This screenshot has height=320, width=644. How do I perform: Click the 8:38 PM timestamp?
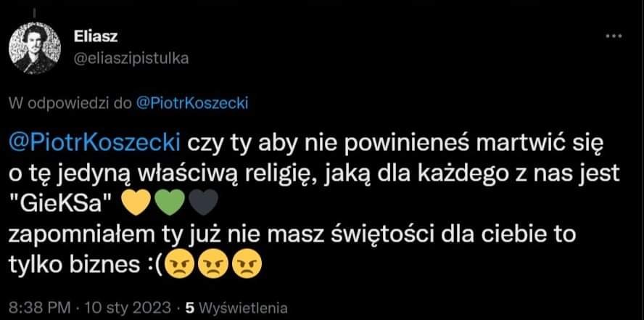tap(41, 308)
